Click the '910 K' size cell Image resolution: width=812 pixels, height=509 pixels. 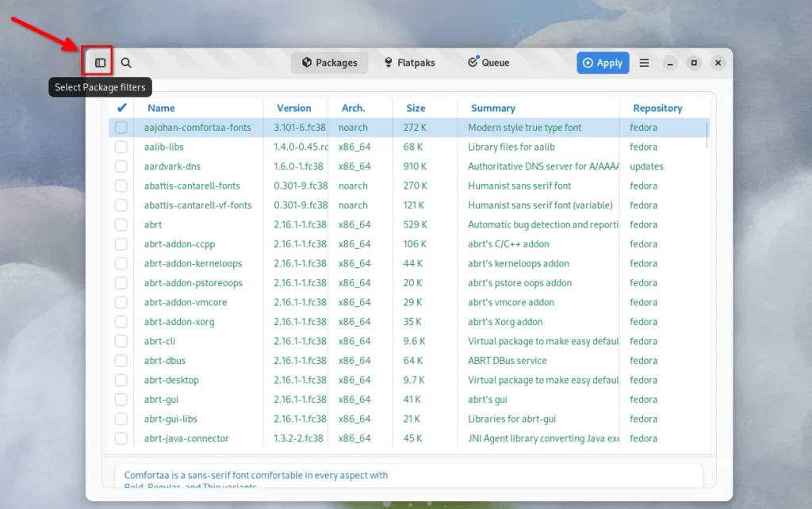click(415, 166)
